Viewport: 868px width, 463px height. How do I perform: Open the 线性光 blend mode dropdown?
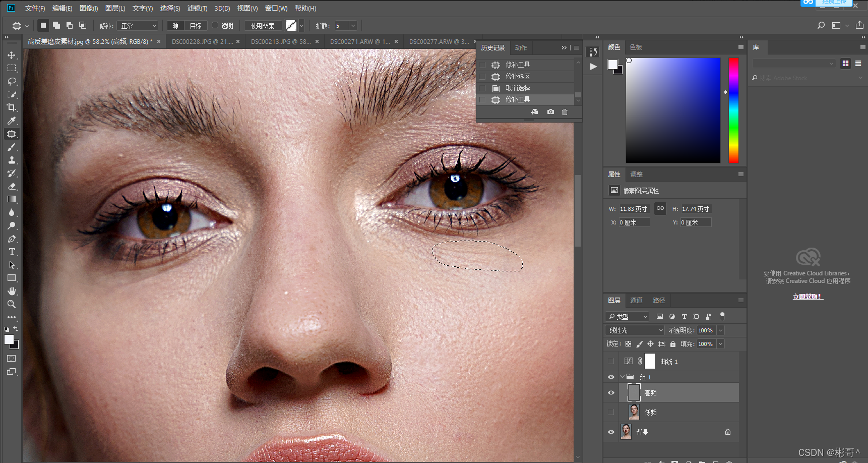(635, 330)
